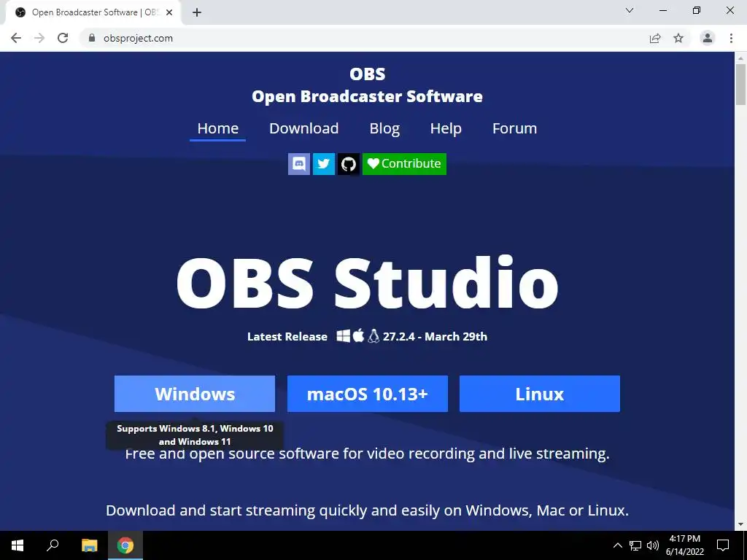Click the Linux penguin in Latest Release row
This screenshot has height=560, width=747.
373,335
